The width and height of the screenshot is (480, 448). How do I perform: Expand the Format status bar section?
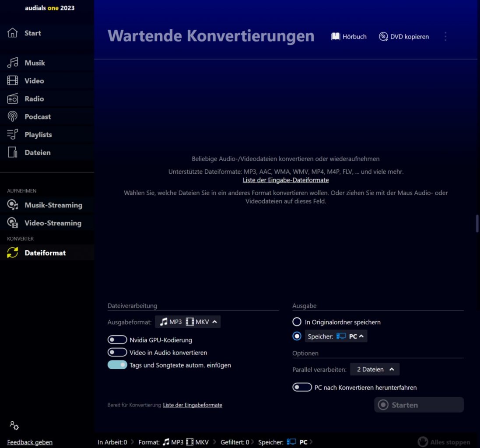(x=177, y=442)
